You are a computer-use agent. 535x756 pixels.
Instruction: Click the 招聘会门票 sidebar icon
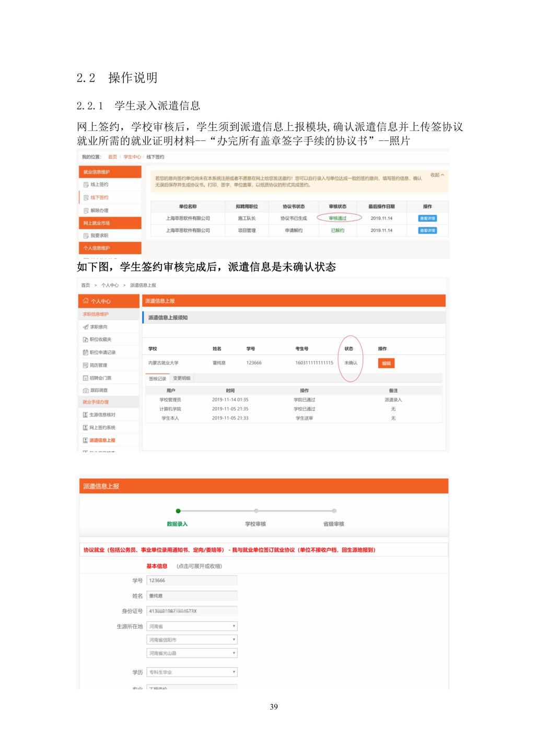click(x=86, y=378)
